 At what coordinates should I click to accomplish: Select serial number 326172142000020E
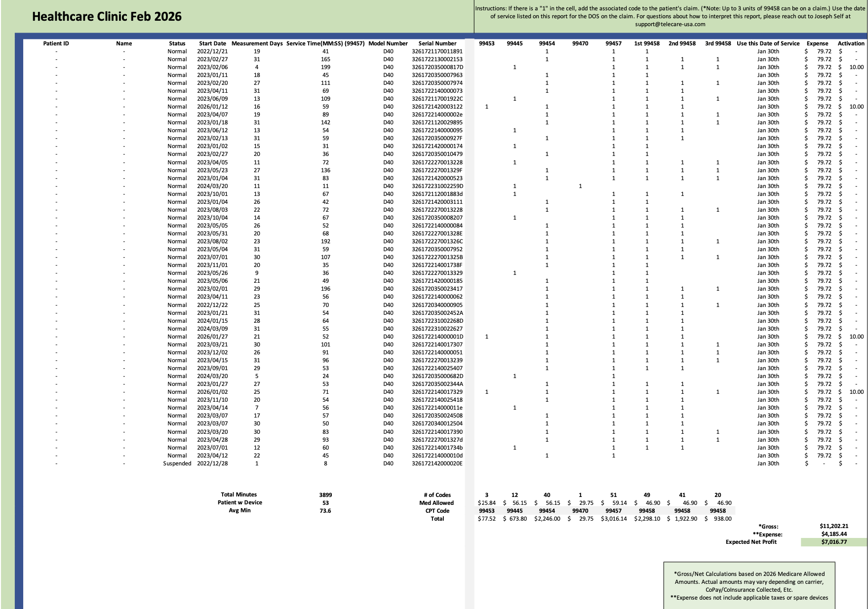pyautogui.click(x=436, y=463)
